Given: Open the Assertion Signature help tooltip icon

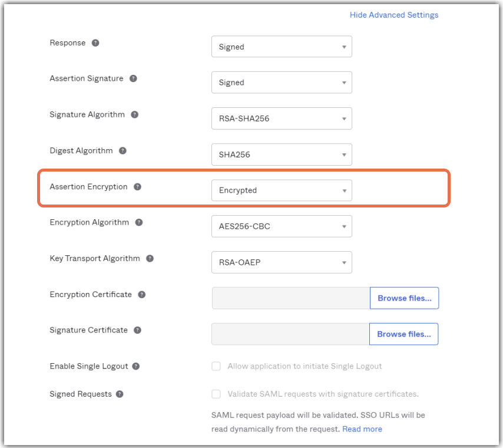Looking at the screenshot, I should point(133,78).
